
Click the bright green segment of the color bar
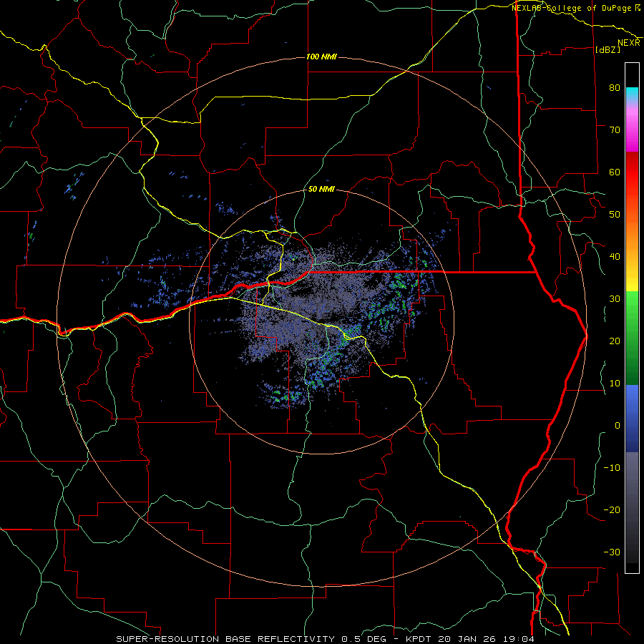coord(632,308)
